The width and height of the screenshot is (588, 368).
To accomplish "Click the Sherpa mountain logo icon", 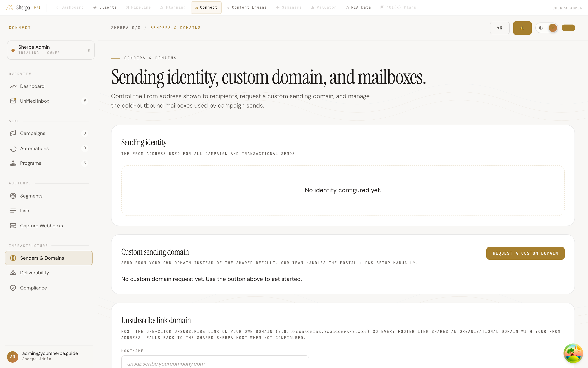I will tap(9, 8).
